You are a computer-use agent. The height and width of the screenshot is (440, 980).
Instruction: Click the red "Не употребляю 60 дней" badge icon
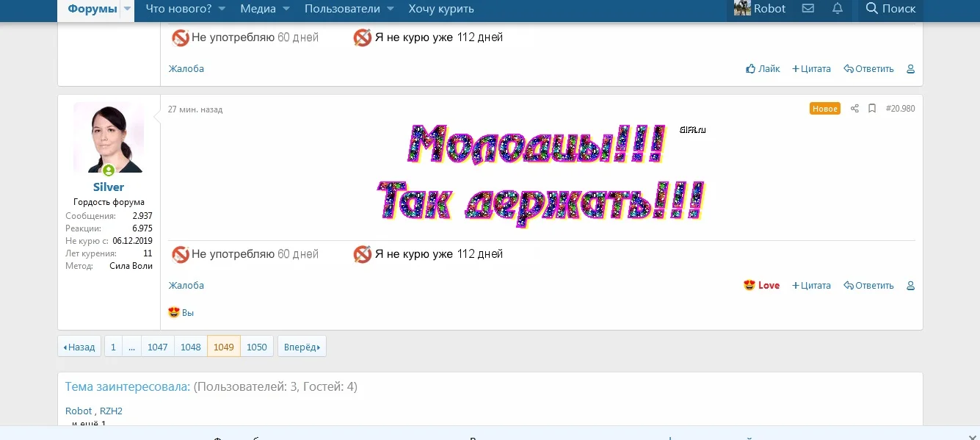(180, 253)
